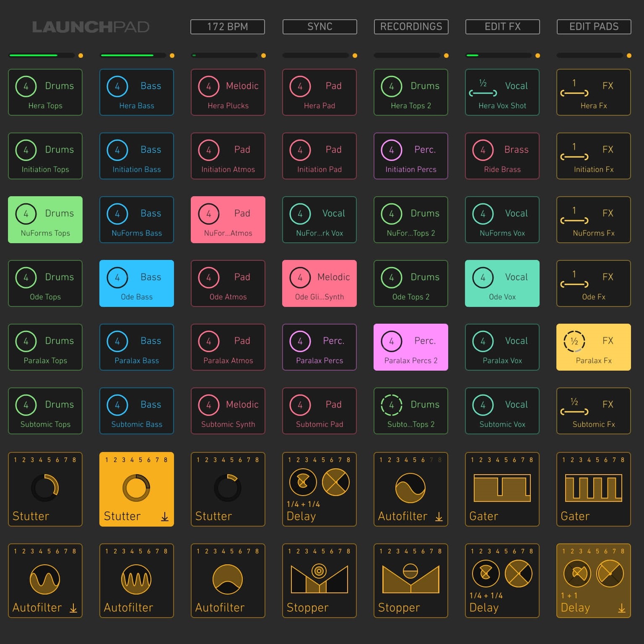Expand the bottom-left Autofilter down arrow
644x644 pixels.
click(x=73, y=608)
